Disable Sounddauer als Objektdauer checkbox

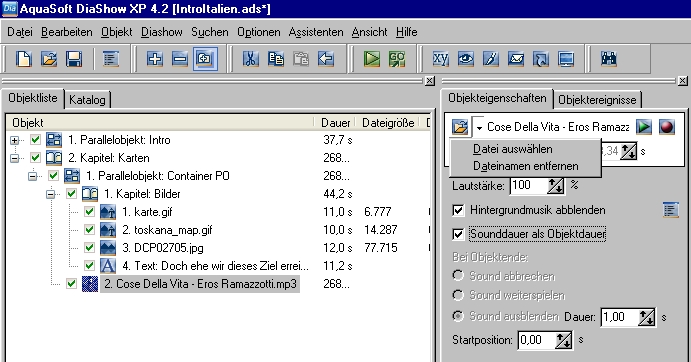click(458, 234)
